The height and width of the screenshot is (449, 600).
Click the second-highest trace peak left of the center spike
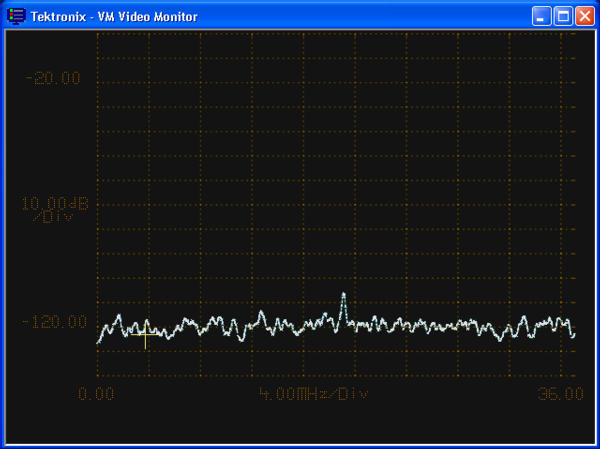(x=261, y=312)
